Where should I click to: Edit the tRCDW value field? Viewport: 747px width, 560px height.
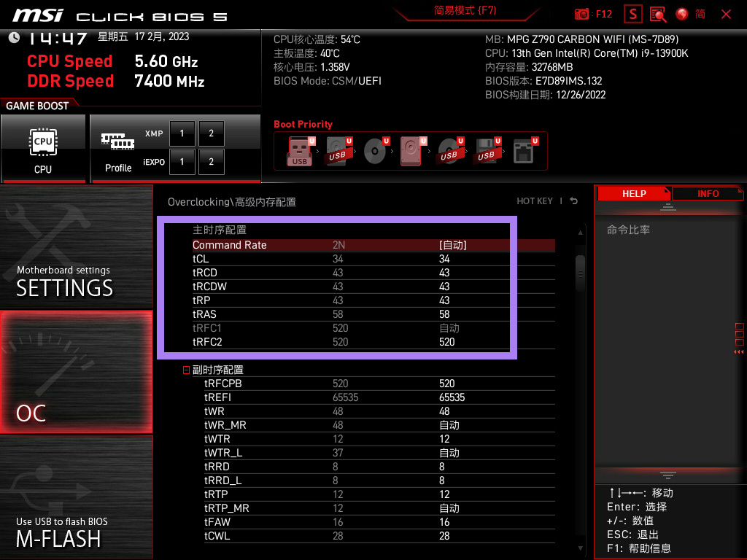pos(444,287)
